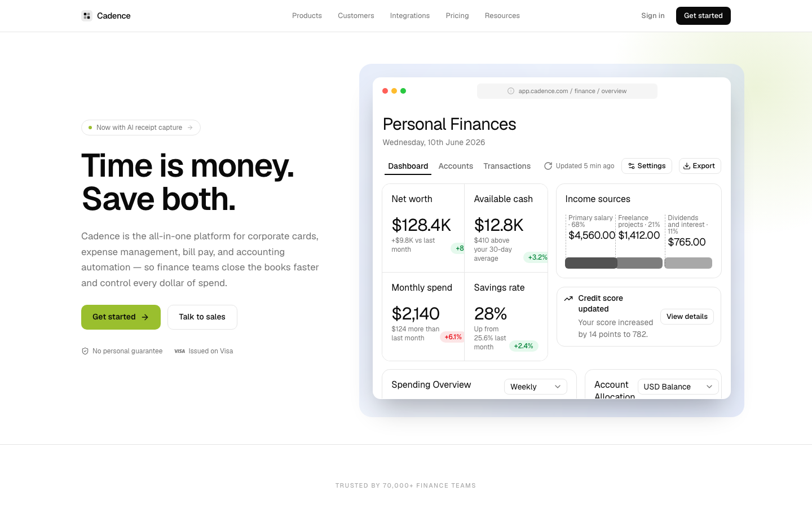Click the yellow window dot in the mockup
The image size is (812, 508).
pos(394,91)
